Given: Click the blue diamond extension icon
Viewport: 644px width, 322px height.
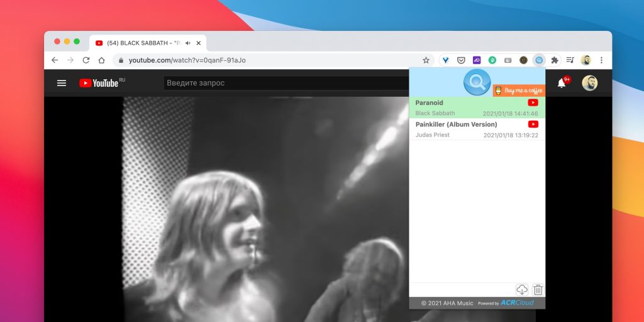Looking at the screenshot, I should click(445, 60).
